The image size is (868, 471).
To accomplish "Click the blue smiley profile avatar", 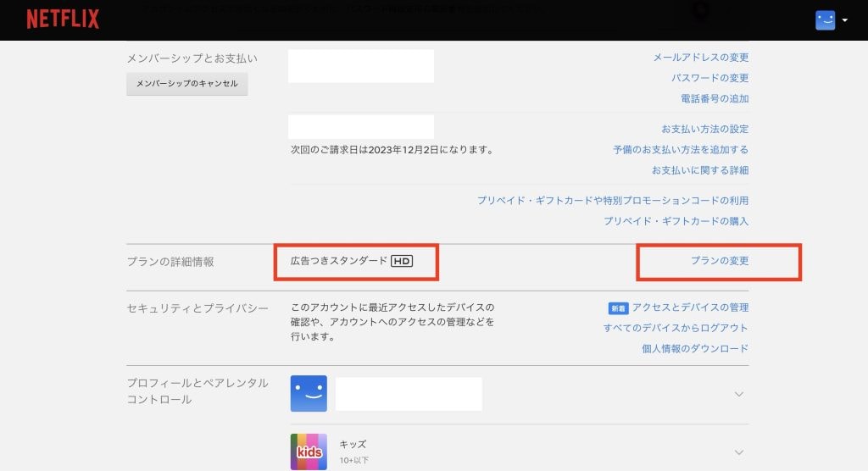I will tap(309, 394).
